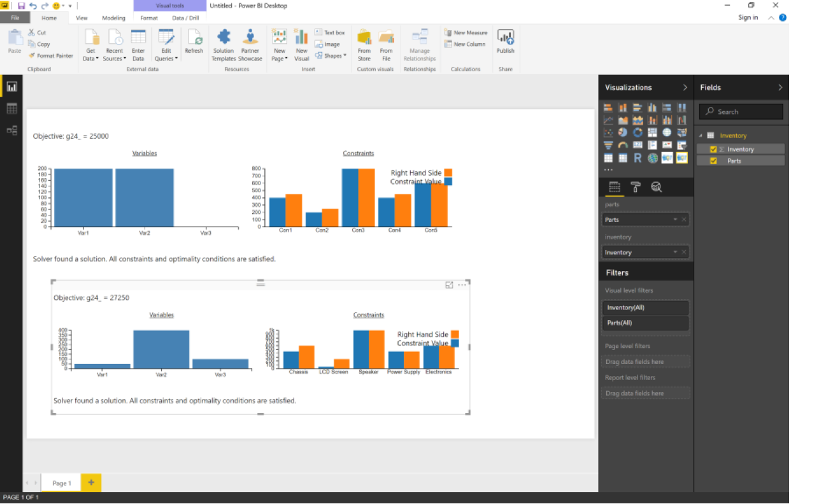
Task: Open Solution Templates from the ribbon
Action: (x=224, y=45)
